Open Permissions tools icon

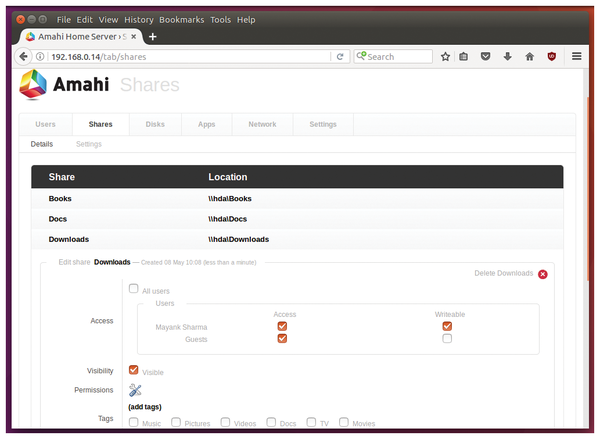(x=135, y=390)
